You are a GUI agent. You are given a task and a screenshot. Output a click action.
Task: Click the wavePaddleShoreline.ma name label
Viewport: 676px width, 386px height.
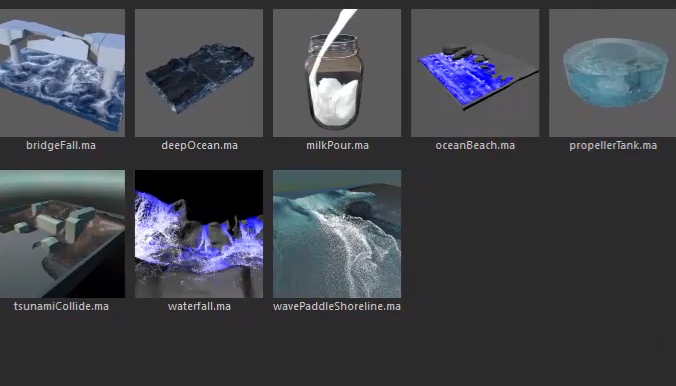pyautogui.click(x=337, y=306)
